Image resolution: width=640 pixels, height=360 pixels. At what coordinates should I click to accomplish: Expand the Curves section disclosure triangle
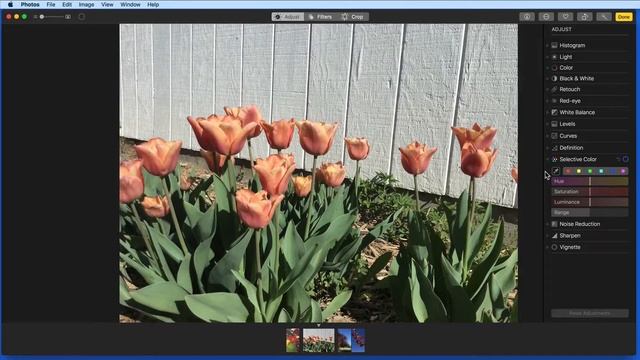pos(547,136)
